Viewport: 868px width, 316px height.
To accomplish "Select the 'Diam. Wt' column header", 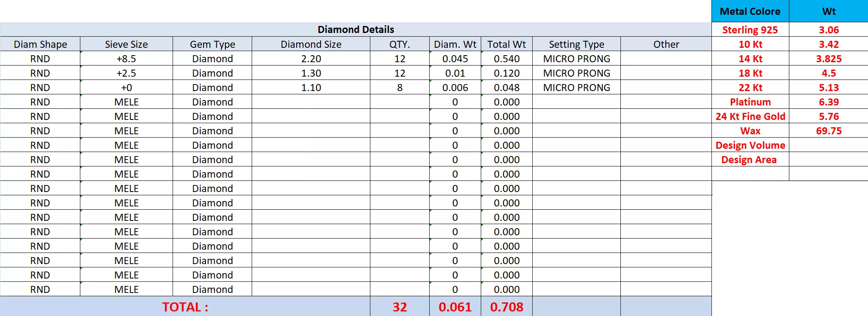I will tap(455, 44).
